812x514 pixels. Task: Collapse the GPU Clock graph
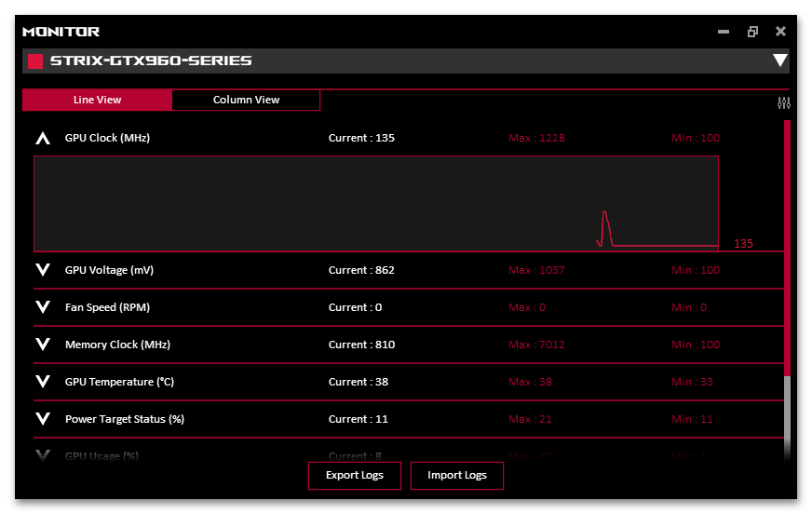tap(42, 139)
